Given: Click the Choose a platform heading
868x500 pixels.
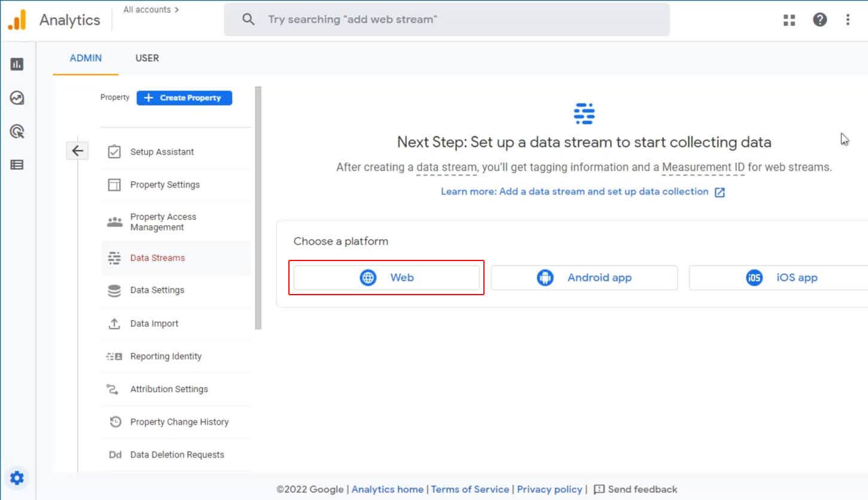Looking at the screenshot, I should (x=341, y=241).
